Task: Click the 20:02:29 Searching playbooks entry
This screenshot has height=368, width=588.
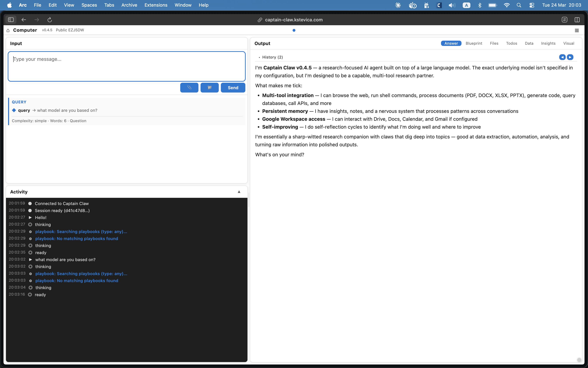Action: [81, 231]
